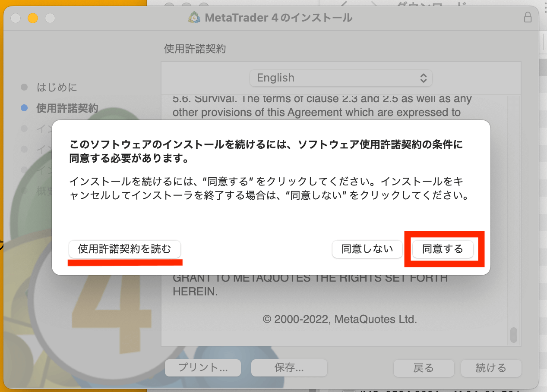Click the lock icon in the title bar
Screen dimensions: 547x392
click(x=528, y=17)
